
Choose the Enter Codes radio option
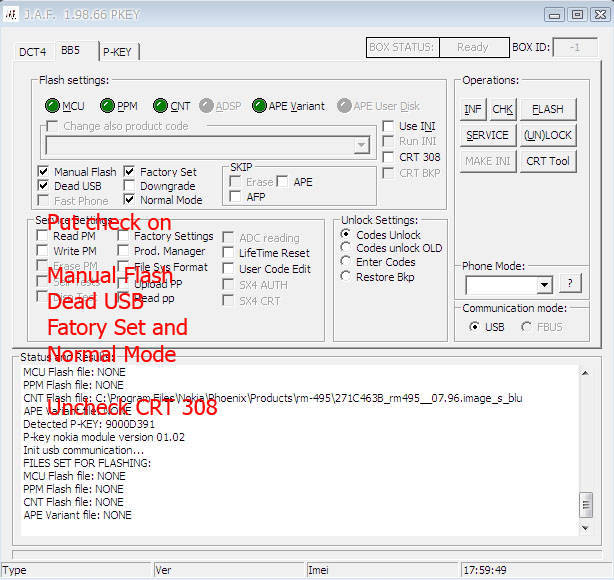(x=345, y=261)
